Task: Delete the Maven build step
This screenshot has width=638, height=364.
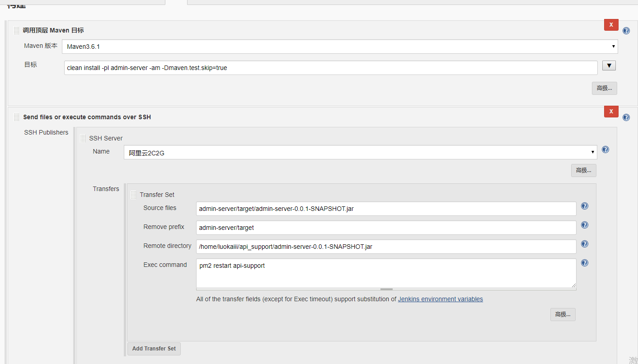Action: point(611,25)
